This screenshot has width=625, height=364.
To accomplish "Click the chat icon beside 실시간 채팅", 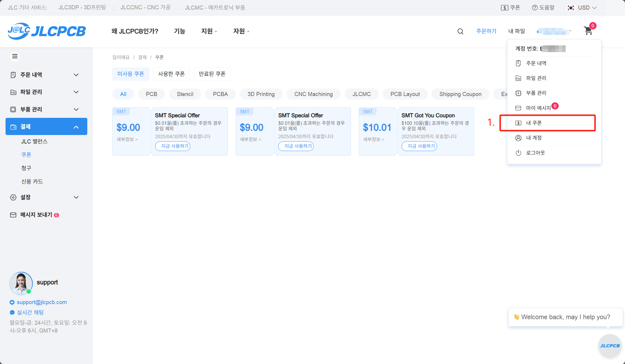I will coord(12,312).
